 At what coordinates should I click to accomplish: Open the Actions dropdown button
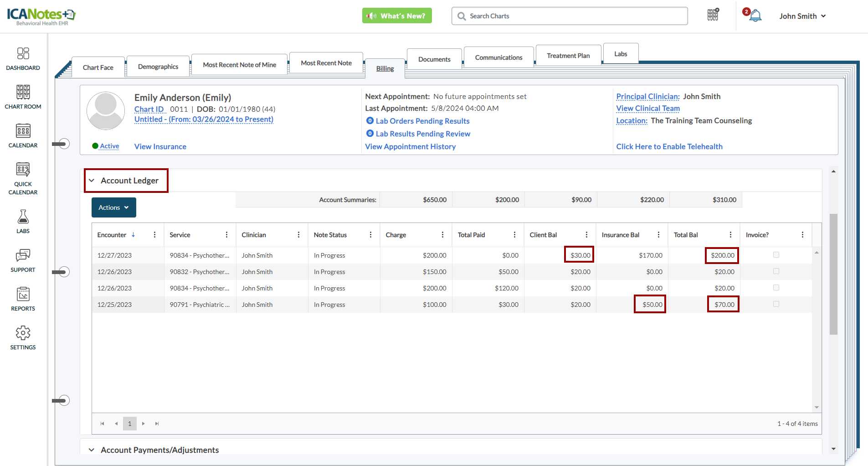[113, 207]
